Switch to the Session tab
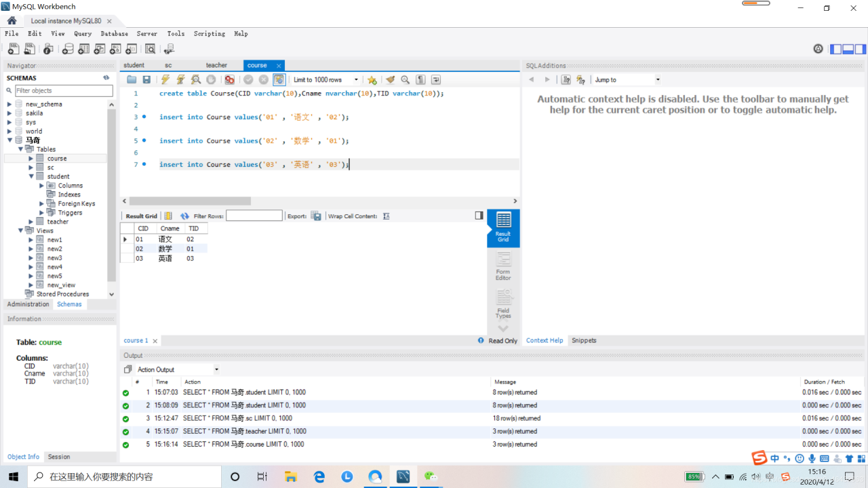 pos(59,457)
